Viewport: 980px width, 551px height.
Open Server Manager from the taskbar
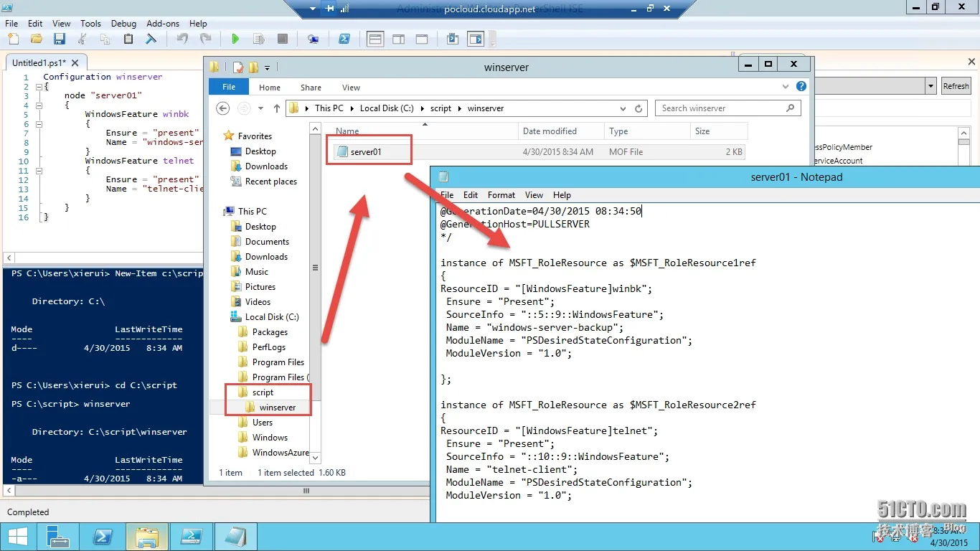pos(57,537)
